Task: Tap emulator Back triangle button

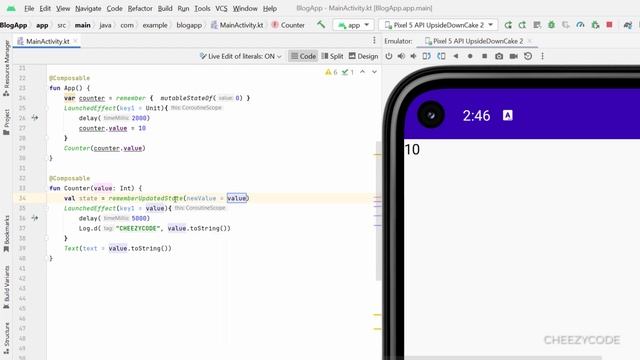Action: (x=456, y=56)
